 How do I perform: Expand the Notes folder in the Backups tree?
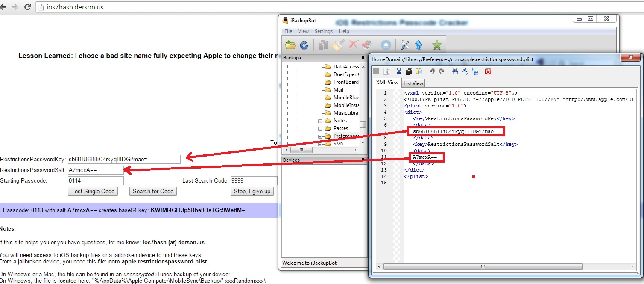(x=320, y=121)
